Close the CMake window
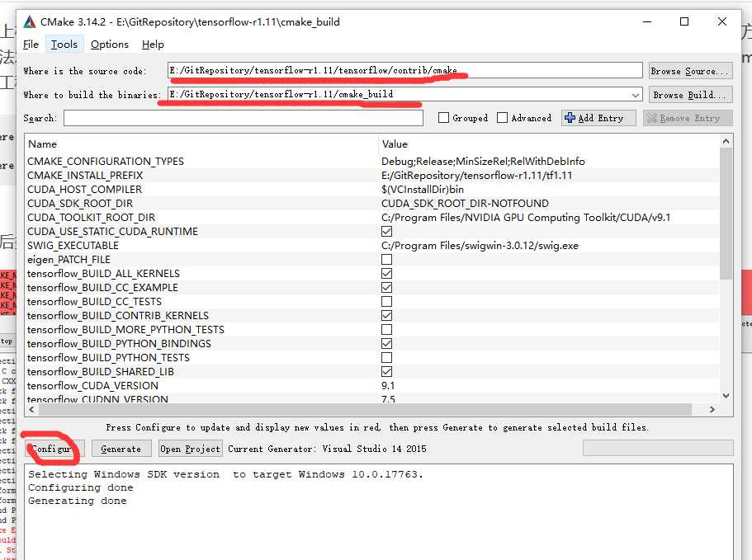Viewport: 752px width, 560px height. (721, 21)
